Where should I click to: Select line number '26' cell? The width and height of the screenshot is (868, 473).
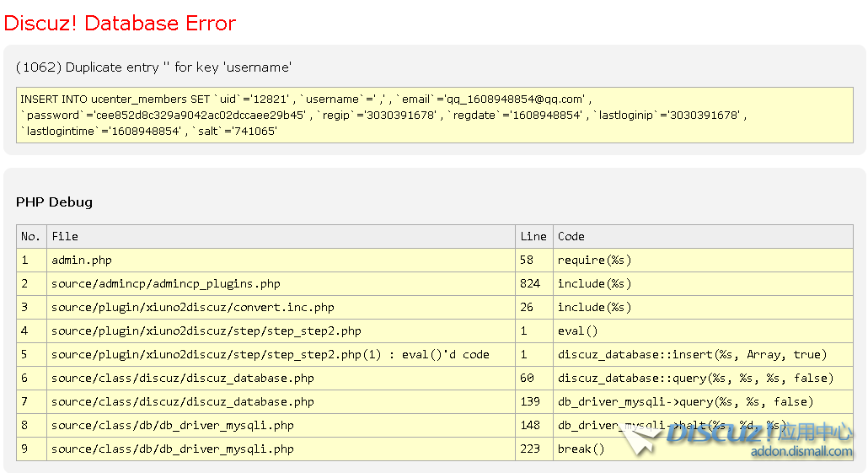(534, 308)
